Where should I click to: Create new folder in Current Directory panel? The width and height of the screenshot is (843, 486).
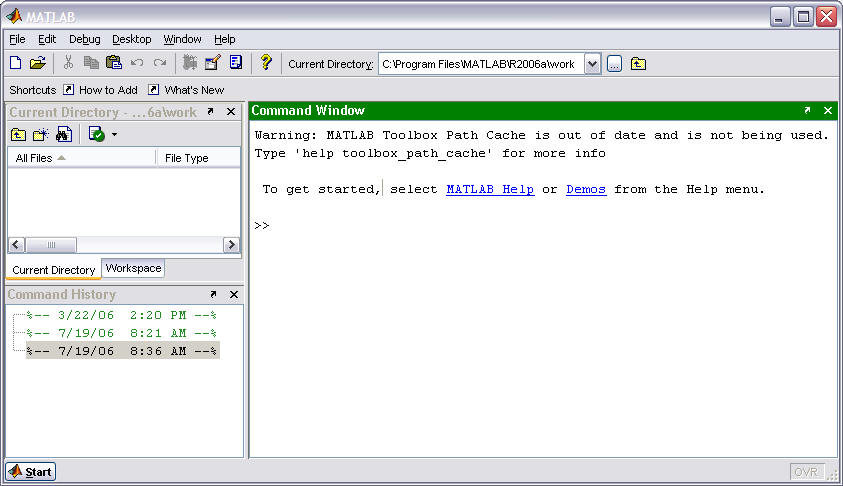click(x=41, y=134)
